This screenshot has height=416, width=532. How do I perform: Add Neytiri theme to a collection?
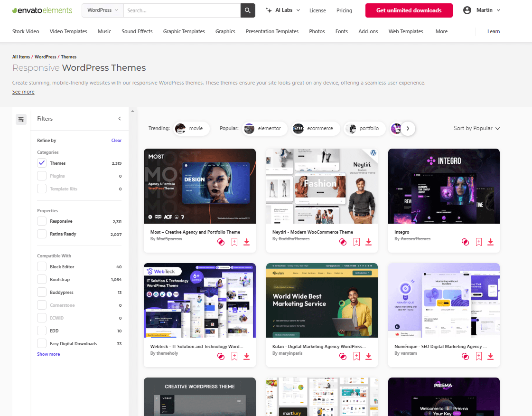click(356, 242)
